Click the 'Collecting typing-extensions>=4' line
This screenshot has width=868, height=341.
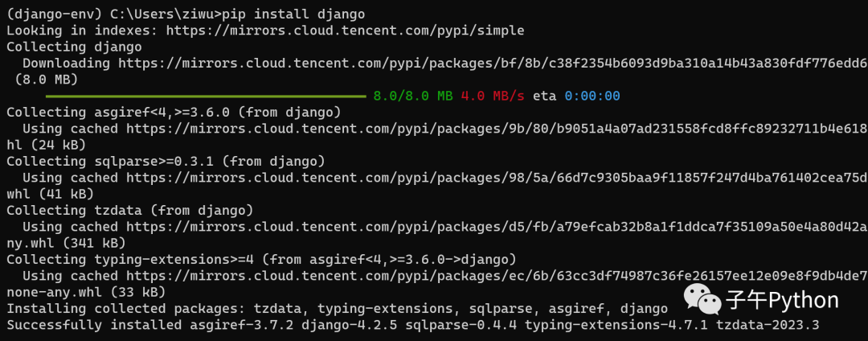261,259
